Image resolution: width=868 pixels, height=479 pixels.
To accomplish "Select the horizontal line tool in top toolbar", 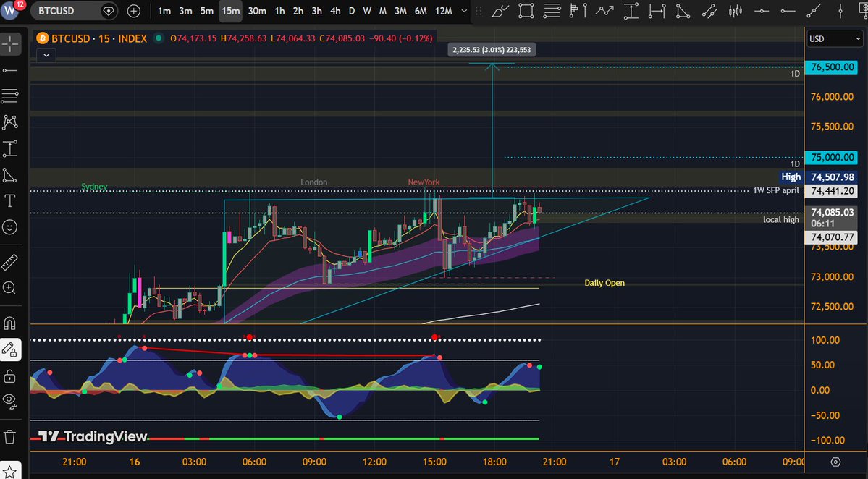I will [x=762, y=11].
